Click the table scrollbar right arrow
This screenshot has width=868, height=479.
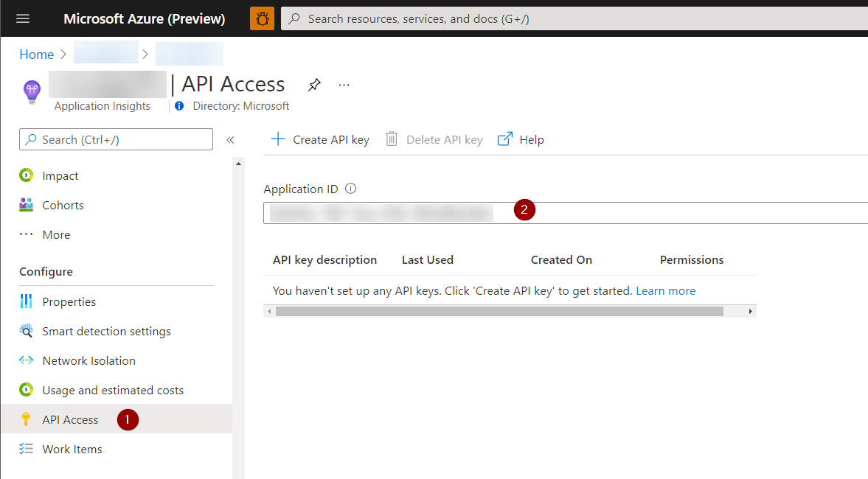click(x=750, y=312)
